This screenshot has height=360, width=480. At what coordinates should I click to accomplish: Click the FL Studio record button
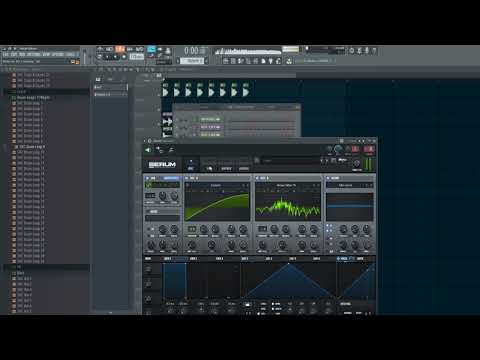click(x=124, y=57)
